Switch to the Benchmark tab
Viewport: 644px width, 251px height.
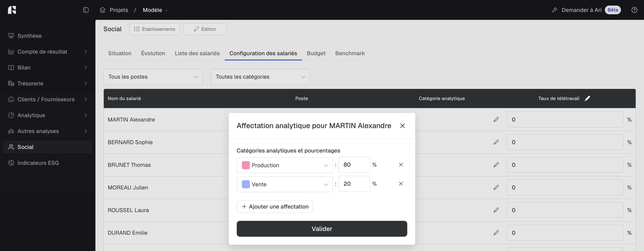pos(350,53)
